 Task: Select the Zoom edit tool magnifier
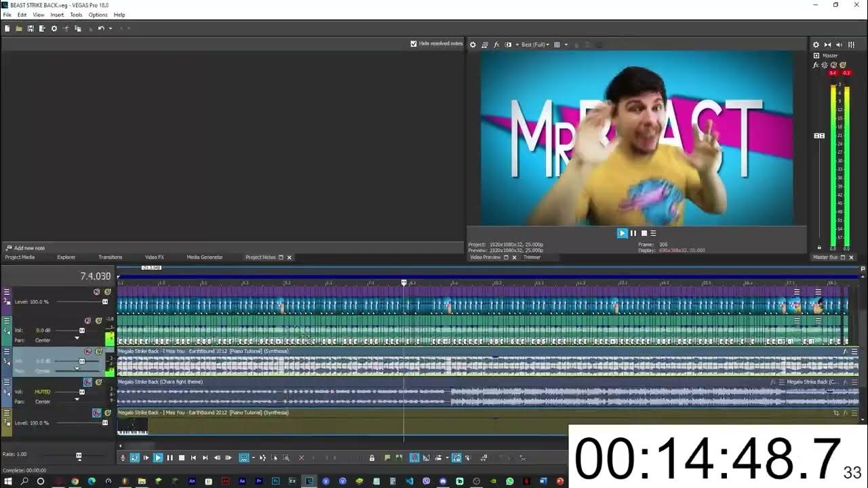pyautogui.click(x=285, y=457)
